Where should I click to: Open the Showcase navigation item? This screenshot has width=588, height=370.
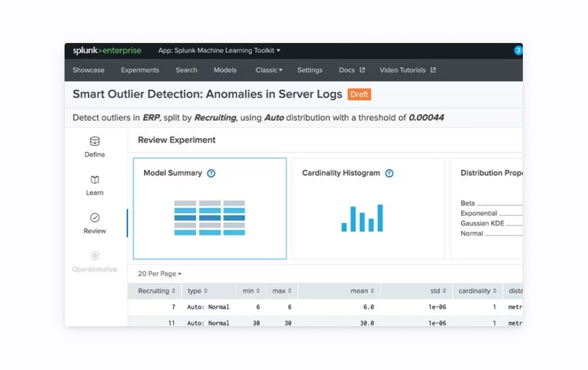coord(88,70)
